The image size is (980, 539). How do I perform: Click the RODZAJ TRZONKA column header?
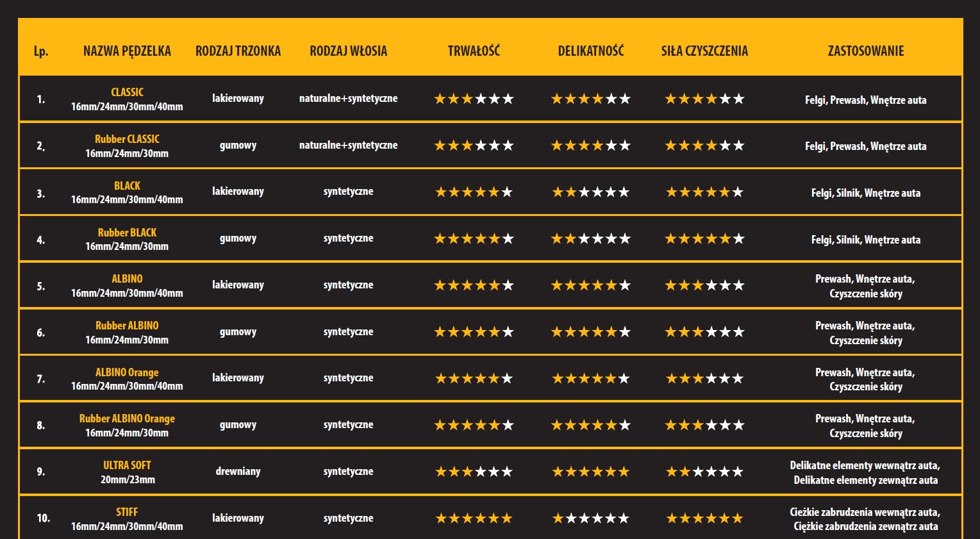click(238, 51)
